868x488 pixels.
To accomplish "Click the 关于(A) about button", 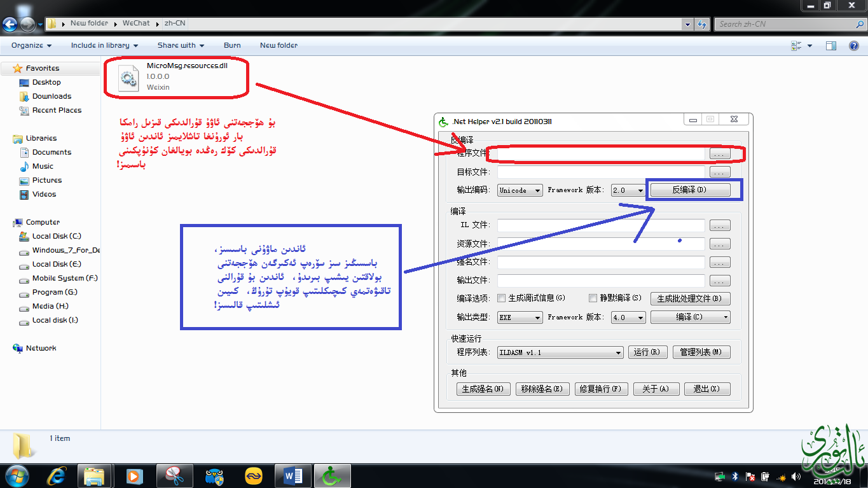I will 656,389.
